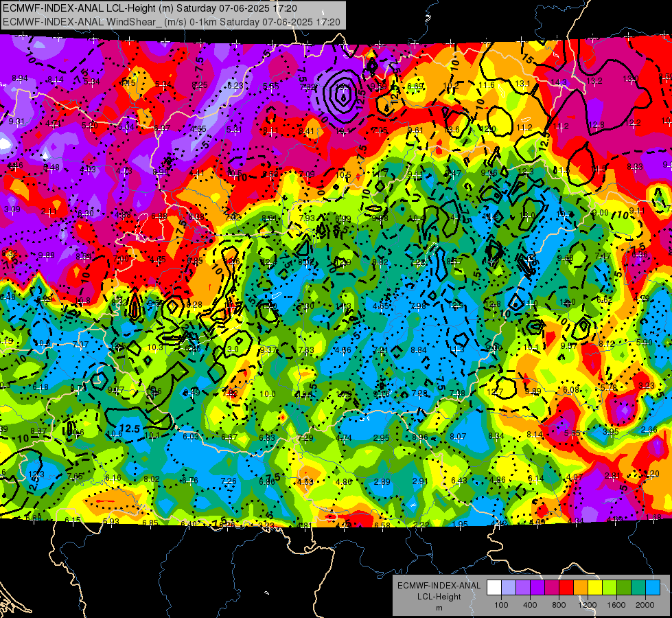Click the wind shear value 2.66
The height and width of the screenshot is (618, 672).
649,429
